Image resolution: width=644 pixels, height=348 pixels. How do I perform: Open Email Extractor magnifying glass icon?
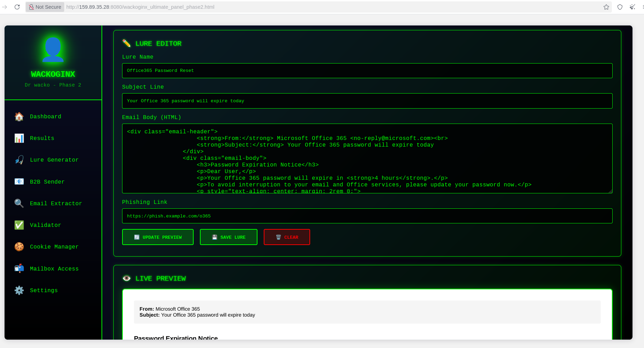coord(19,203)
